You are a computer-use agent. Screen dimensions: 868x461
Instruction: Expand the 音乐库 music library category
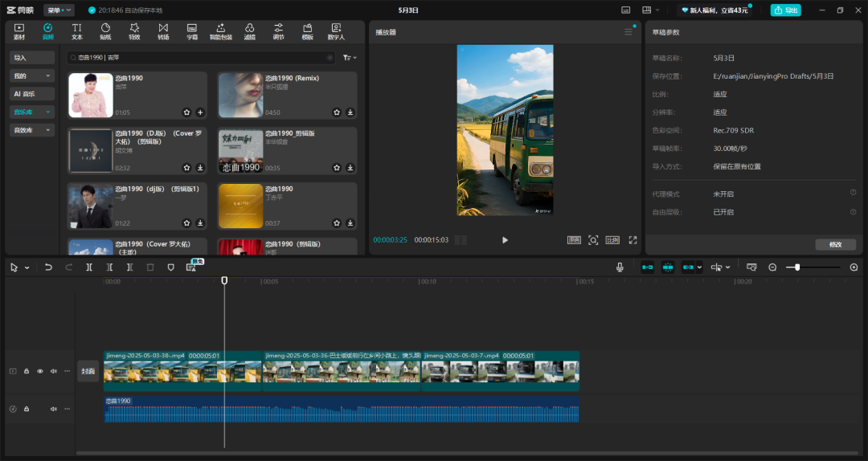coord(32,112)
